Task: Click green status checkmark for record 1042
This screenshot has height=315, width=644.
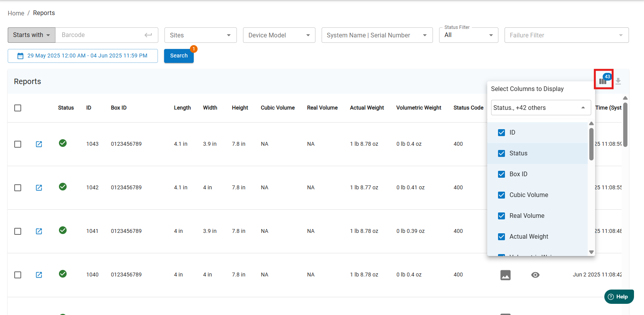Action: pyautogui.click(x=63, y=187)
